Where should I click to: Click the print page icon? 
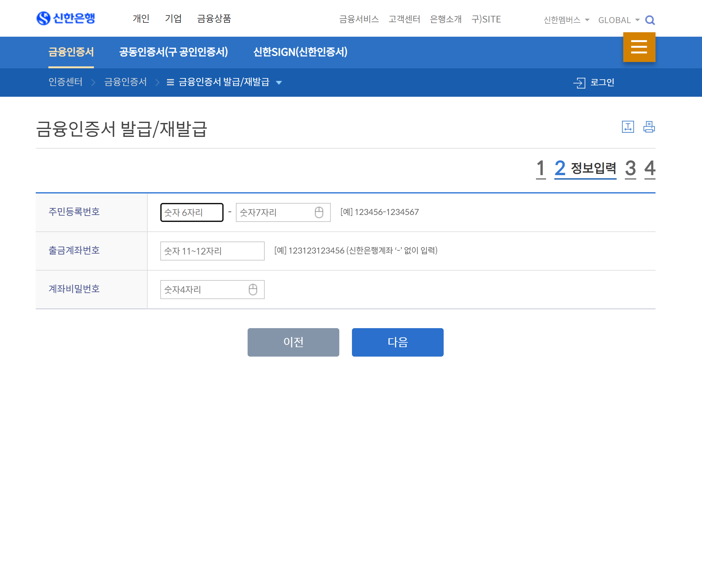point(649,127)
